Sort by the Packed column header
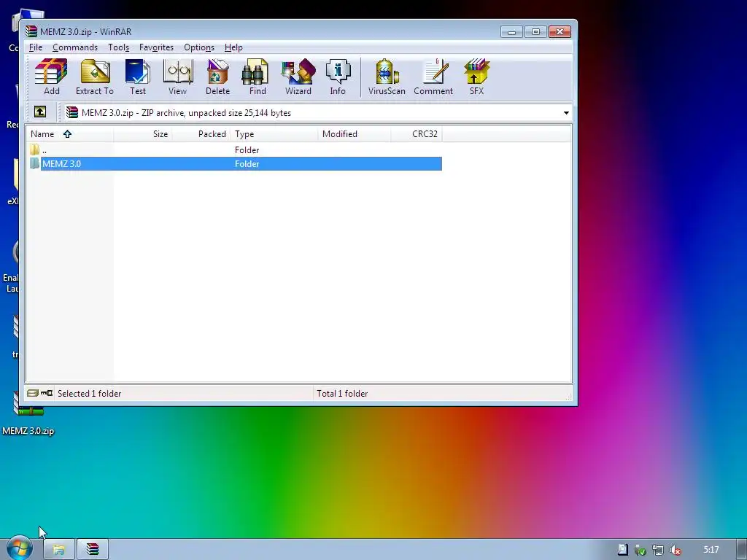Viewport: 747px width, 560px height. 201,134
